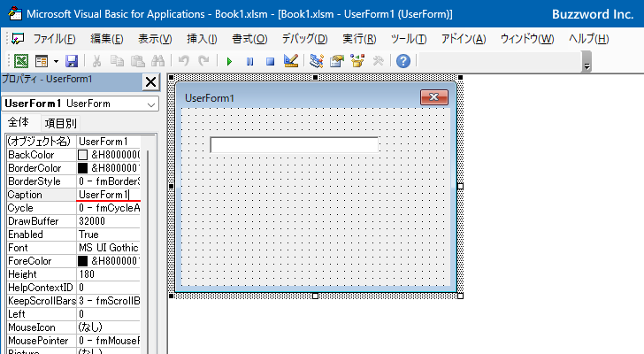Switch to the 項目別 tab

point(60,123)
